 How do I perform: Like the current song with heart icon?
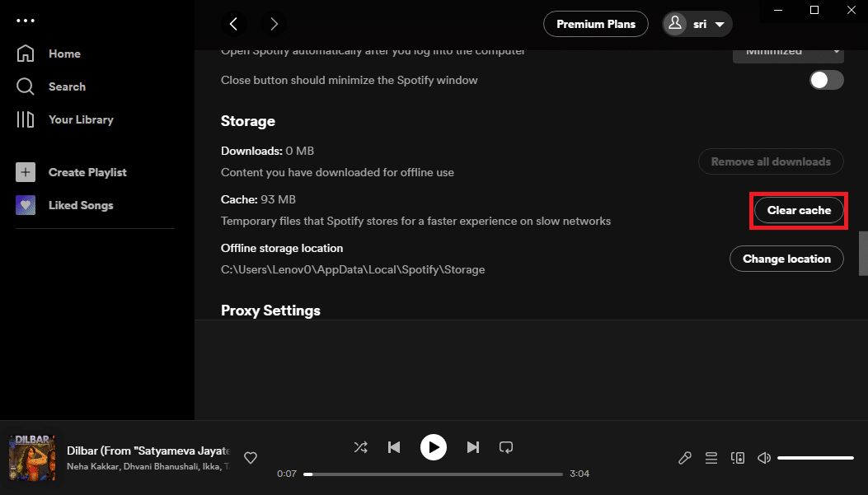(251, 458)
